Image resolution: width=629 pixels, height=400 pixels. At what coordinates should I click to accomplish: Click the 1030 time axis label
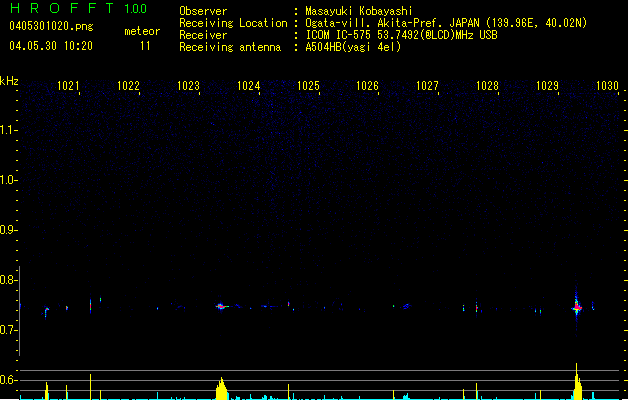pyautogui.click(x=607, y=85)
